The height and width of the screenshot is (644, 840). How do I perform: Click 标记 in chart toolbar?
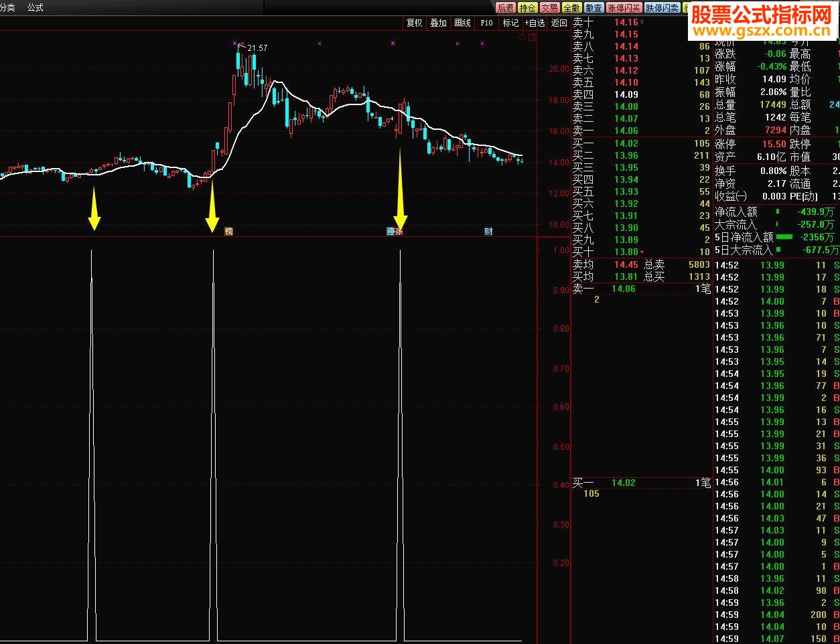[x=511, y=23]
